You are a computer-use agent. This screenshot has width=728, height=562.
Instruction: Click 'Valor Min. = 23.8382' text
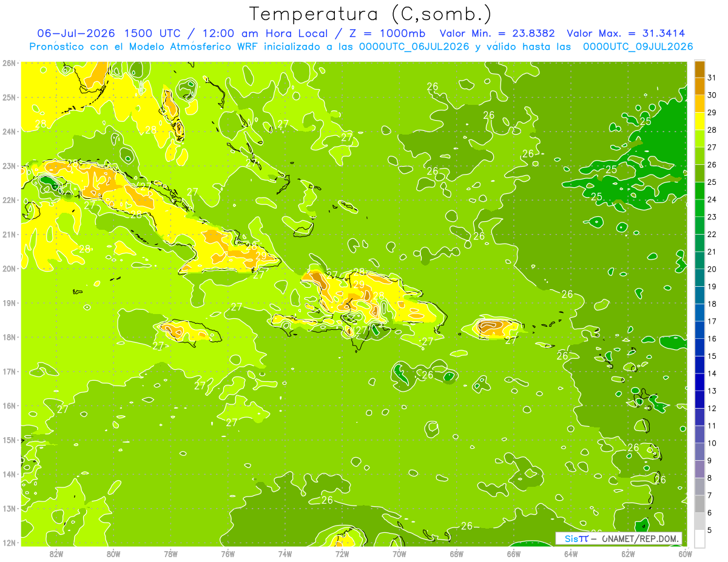497,33
